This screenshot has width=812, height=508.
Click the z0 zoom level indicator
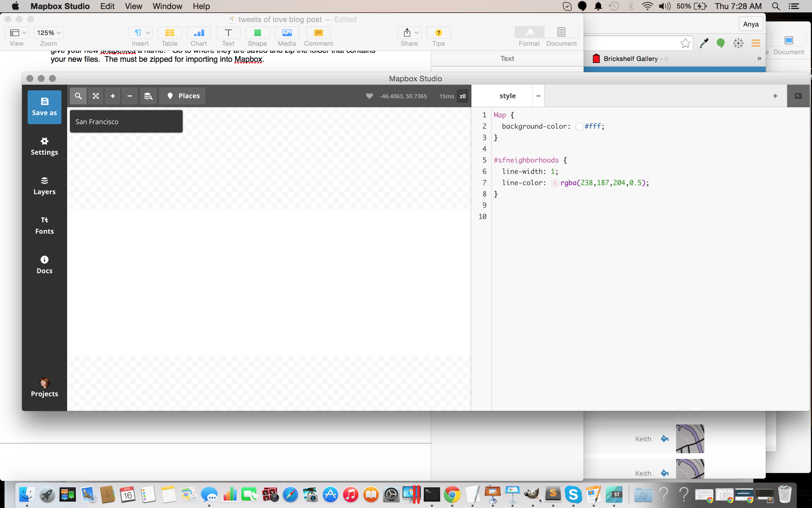pyautogui.click(x=463, y=96)
